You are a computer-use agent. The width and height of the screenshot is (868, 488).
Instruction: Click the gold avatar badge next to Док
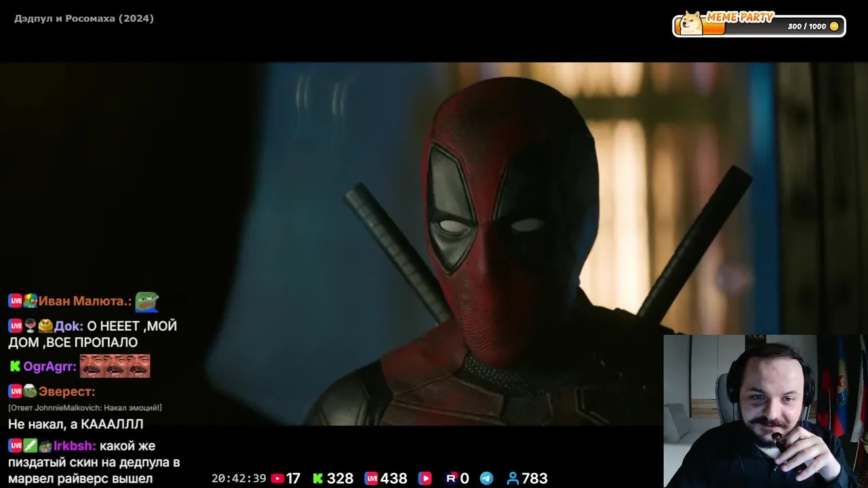(x=45, y=326)
